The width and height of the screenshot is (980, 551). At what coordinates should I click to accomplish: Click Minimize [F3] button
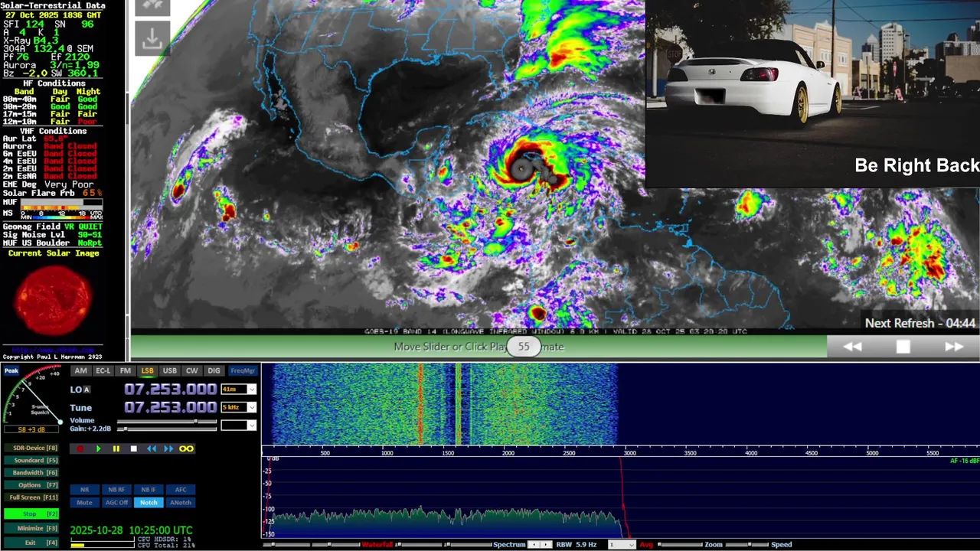pyautogui.click(x=31, y=528)
